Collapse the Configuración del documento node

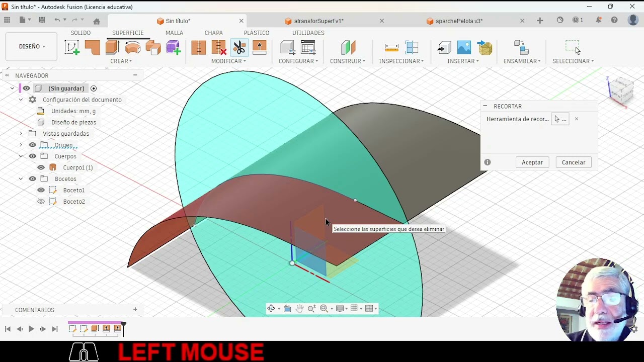click(21, 100)
